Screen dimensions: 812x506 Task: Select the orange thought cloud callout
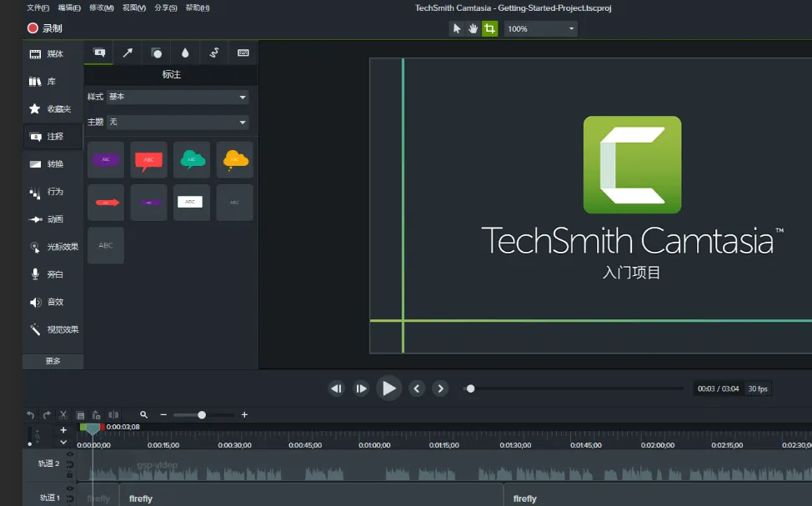pyautogui.click(x=234, y=159)
